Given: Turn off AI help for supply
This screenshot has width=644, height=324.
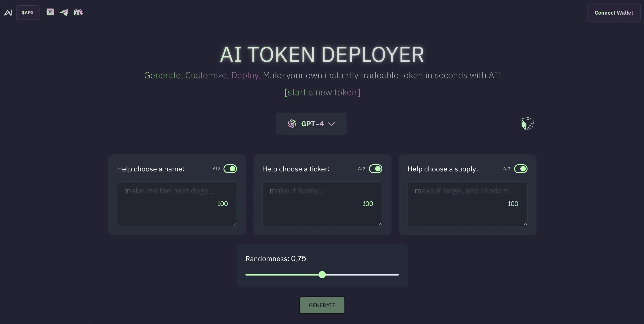Looking at the screenshot, I should point(521,169).
